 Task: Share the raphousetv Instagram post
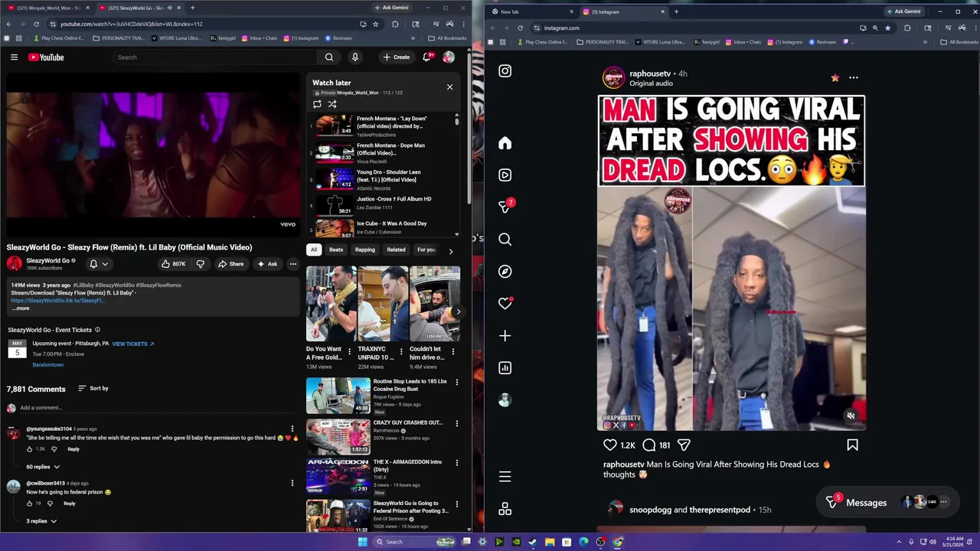tap(684, 445)
